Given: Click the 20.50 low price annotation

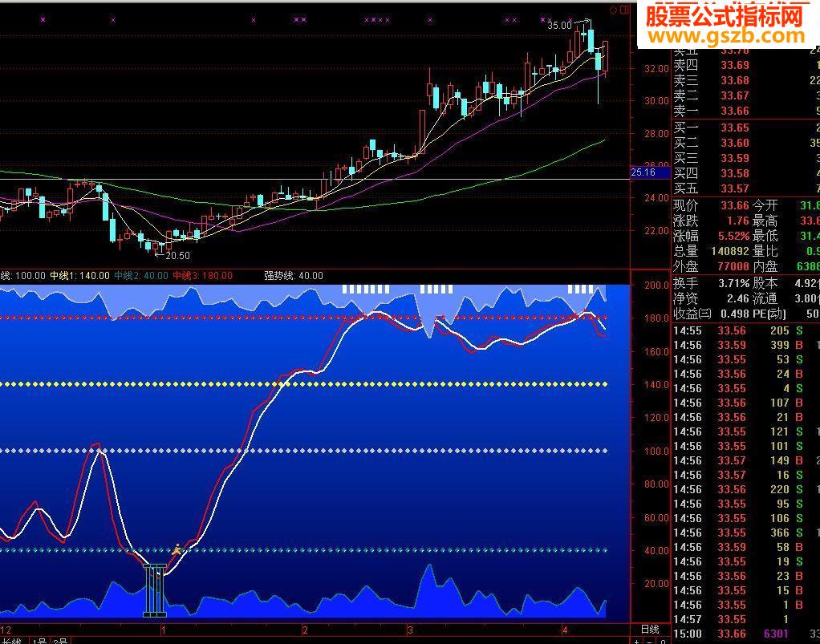Looking at the screenshot, I should (178, 256).
